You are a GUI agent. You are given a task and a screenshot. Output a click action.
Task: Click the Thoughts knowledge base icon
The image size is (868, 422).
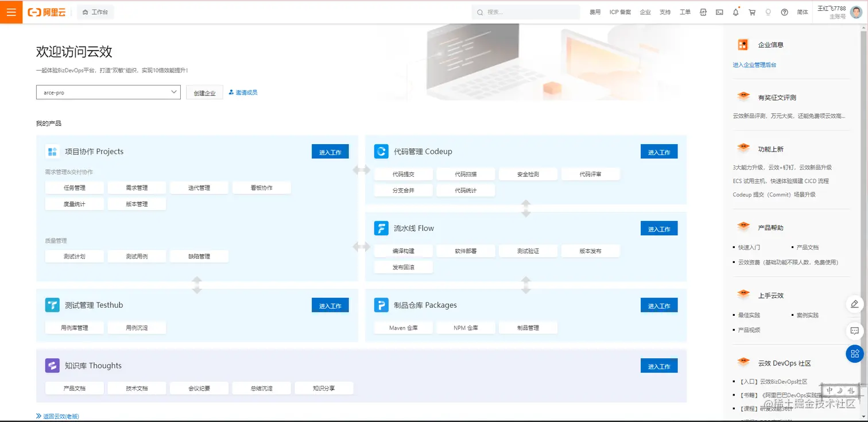pyautogui.click(x=52, y=366)
